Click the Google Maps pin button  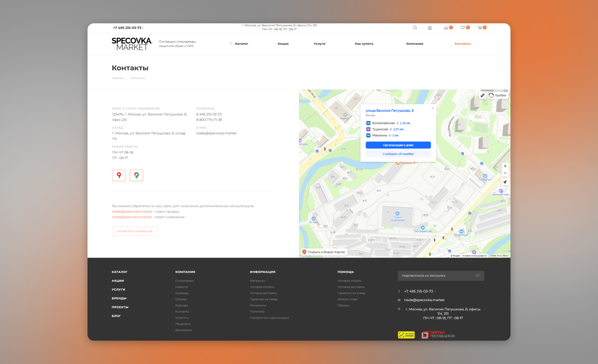coord(136,175)
